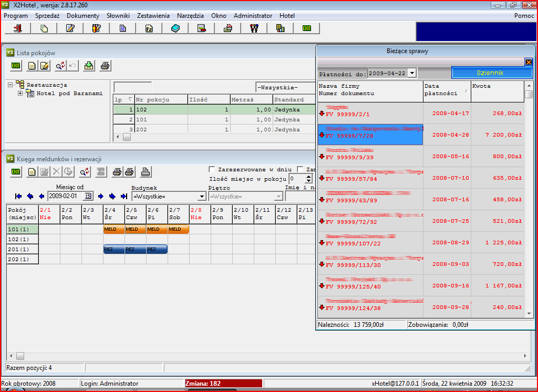Viewport: 538px width, 392px height.
Task: Click the teal book icon in main toolbar
Action: coord(175,28)
